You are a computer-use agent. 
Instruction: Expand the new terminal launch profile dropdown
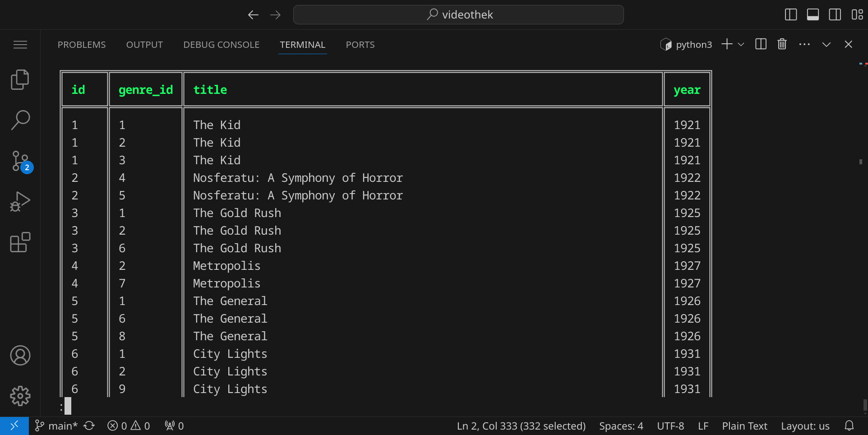point(741,44)
